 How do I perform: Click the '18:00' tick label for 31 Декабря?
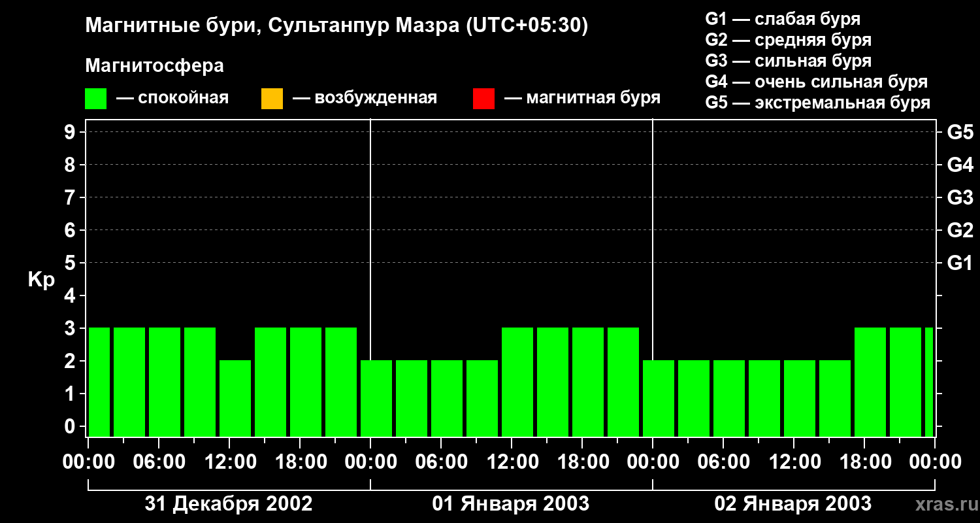click(x=300, y=462)
